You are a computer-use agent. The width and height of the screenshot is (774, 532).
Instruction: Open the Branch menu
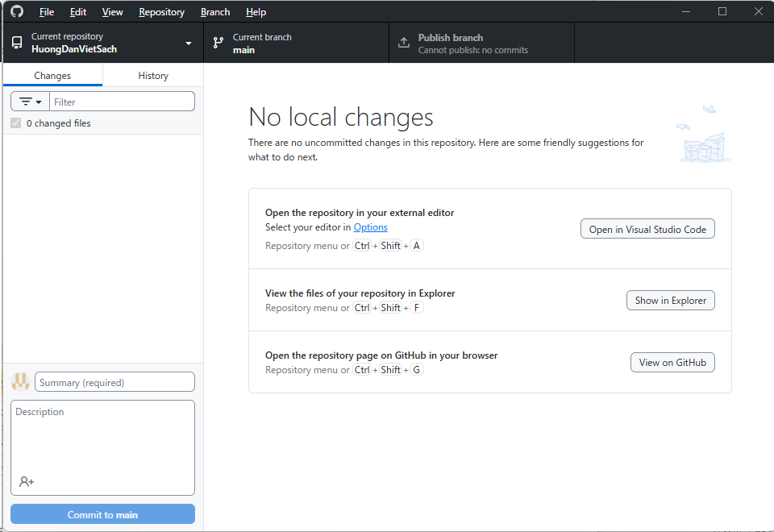point(215,12)
